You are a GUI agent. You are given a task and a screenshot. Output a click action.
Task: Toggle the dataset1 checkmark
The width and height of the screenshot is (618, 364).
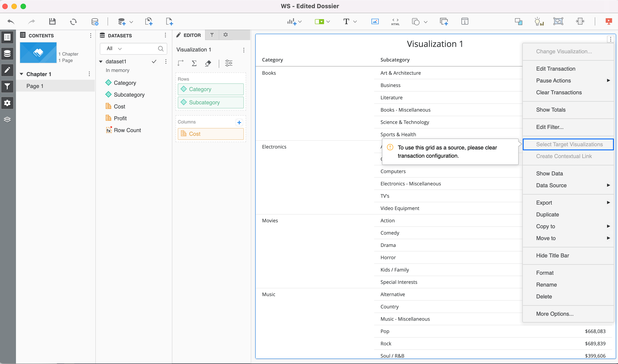154,61
